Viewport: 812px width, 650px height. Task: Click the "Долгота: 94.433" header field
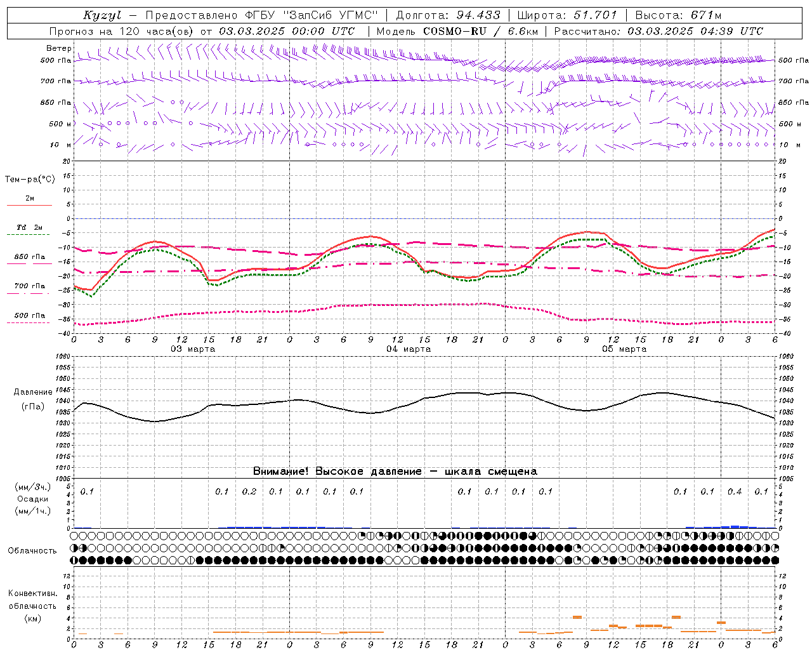[x=448, y=15]
